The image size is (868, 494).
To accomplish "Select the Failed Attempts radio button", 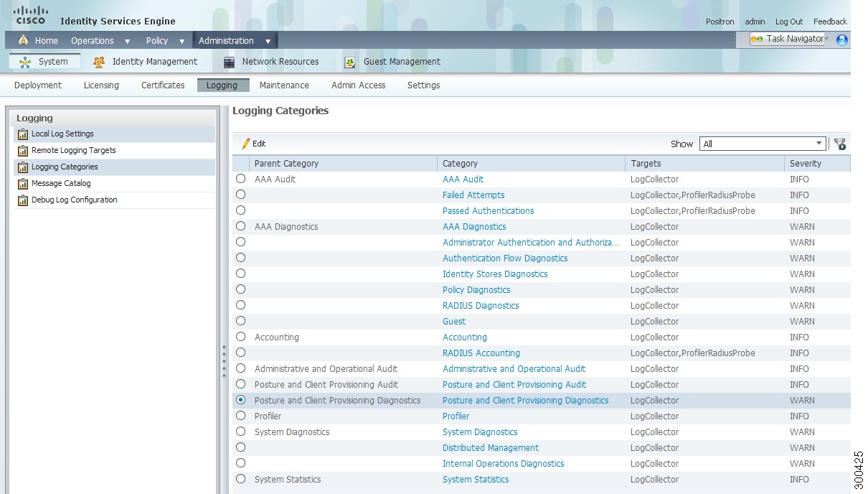I will 240,195.
